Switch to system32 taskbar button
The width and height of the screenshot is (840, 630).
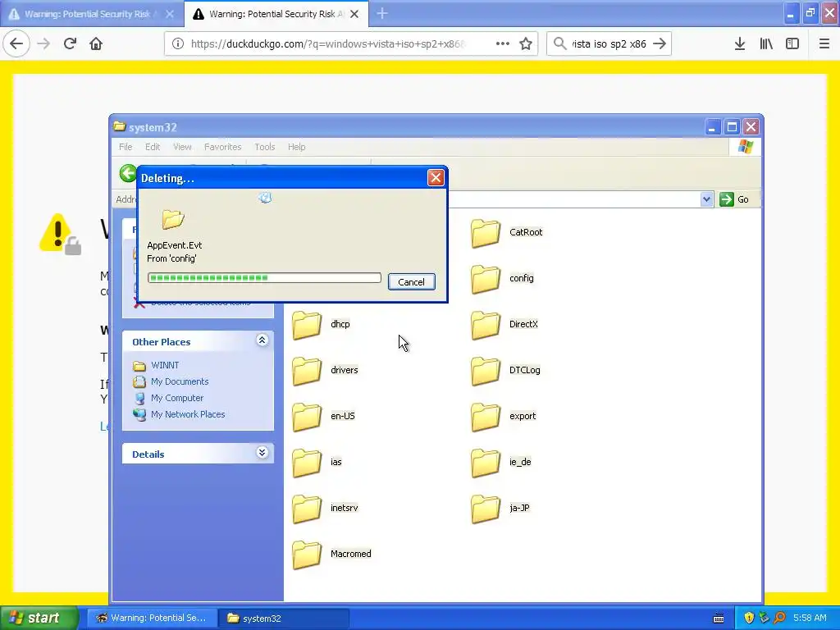[x=284, y=619]
